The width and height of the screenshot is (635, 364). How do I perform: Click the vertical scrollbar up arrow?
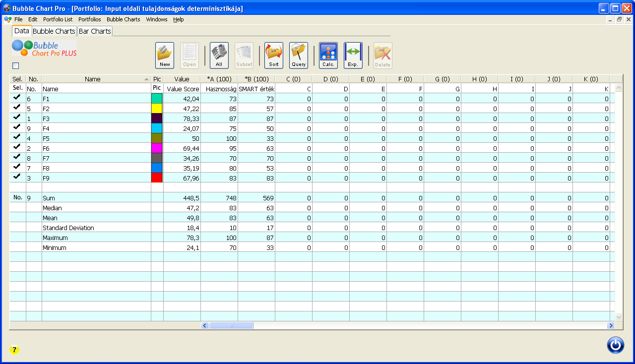(x=619, y=87)
